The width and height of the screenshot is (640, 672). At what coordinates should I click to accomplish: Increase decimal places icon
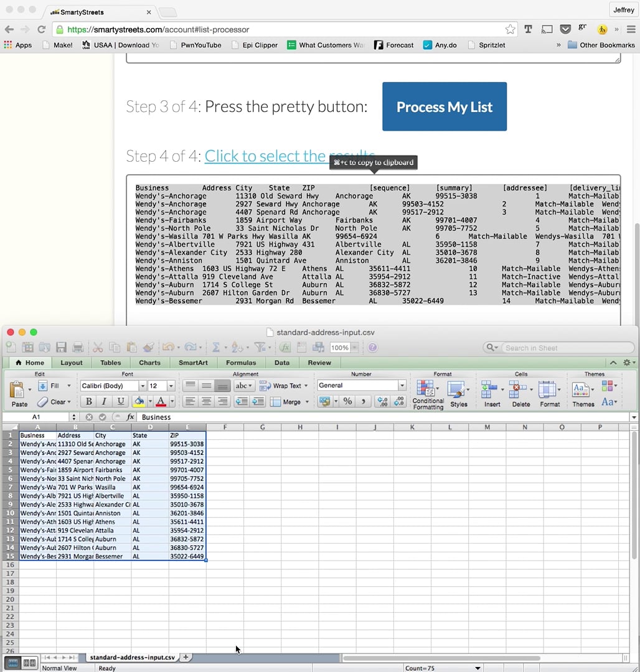click(382, 401)
